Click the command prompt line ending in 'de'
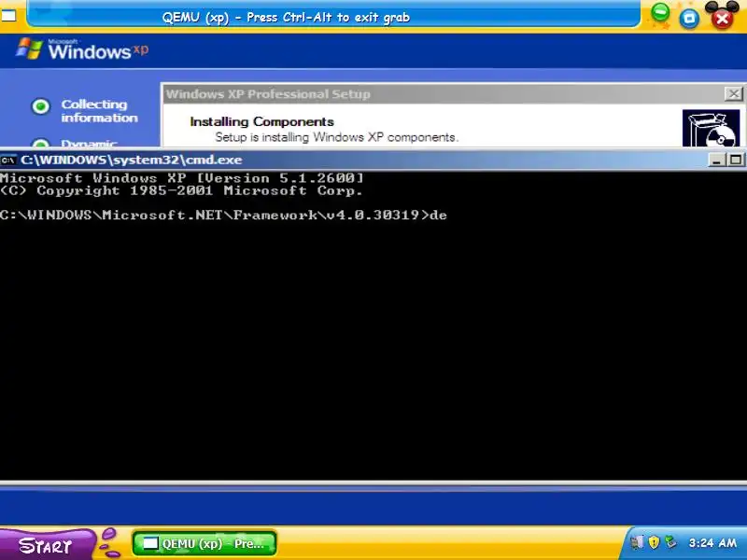 pyautogui.click(x=223, y=216)
